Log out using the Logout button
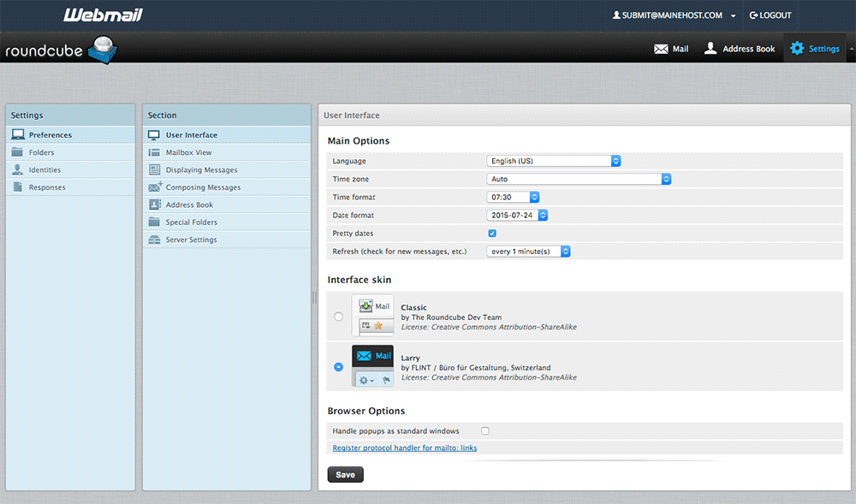This screenshot has height=504, width=856. click(x=770, y=15)
